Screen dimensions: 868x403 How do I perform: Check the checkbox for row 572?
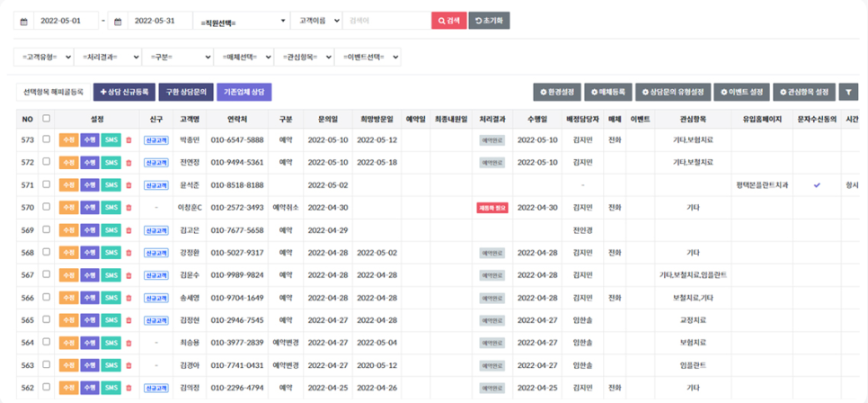(47, 163)
